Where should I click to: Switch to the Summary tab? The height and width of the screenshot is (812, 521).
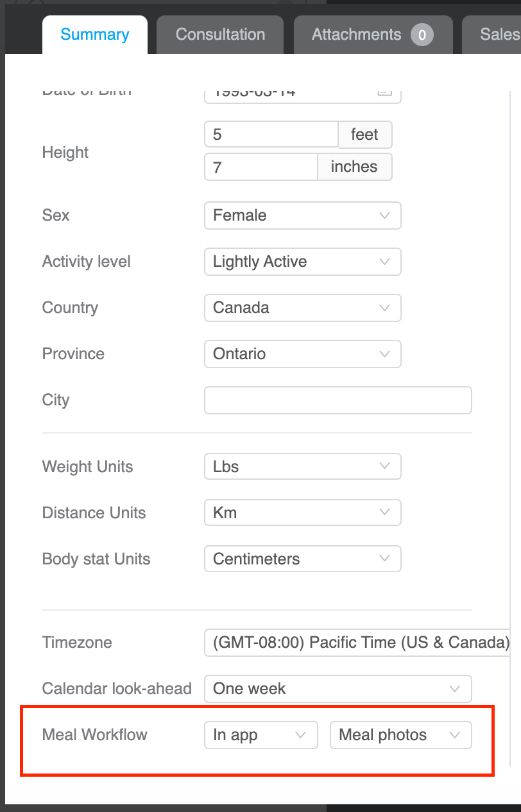95,35
